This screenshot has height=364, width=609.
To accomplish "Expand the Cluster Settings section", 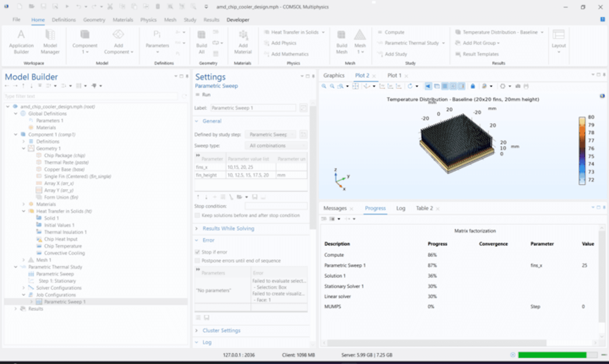I will click(221, 331).
